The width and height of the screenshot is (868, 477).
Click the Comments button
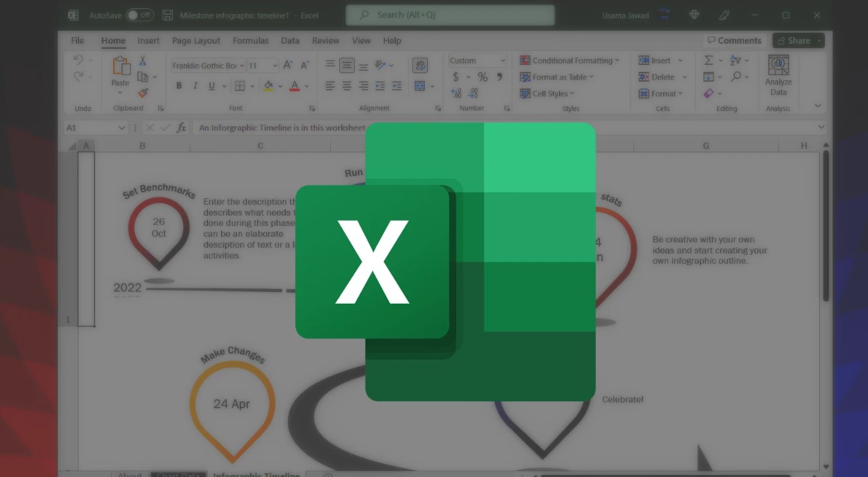(x=734, y=40)
